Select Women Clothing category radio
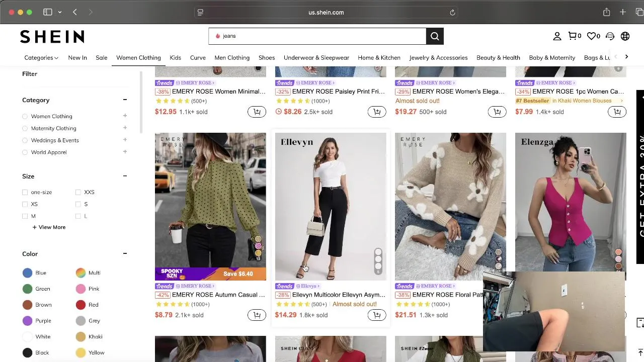Screen dimensions: 644x362 coord(25,116)
